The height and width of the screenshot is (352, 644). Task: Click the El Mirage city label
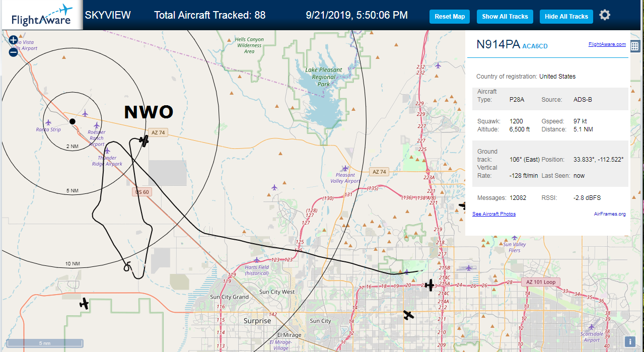(289, 335)
